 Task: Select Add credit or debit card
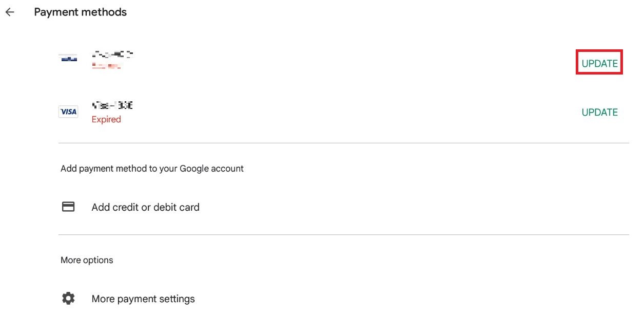(145, 207)
